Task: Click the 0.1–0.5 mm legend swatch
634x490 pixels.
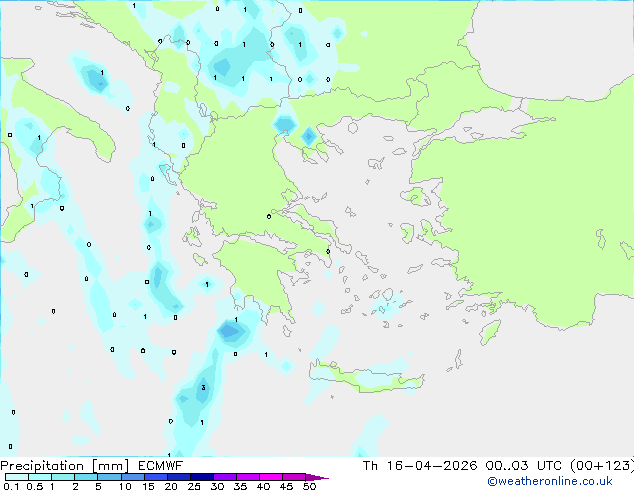Action: pyautogui.click(x=17, y=477)
